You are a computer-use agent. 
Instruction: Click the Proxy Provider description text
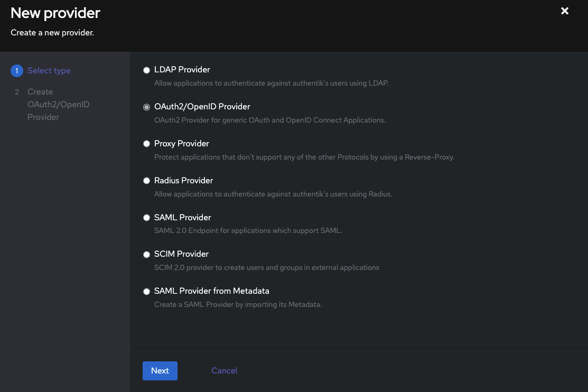coord(304,157)
